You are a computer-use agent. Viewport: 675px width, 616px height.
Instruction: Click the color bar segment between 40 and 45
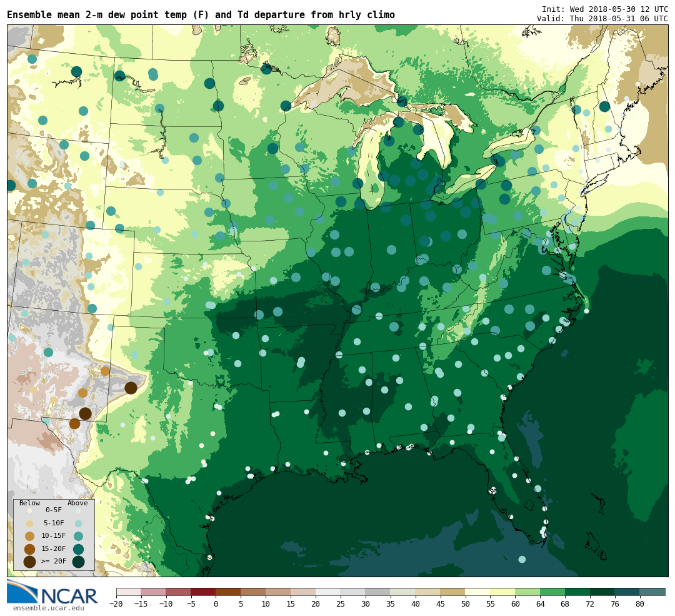(x=428, y=592)
